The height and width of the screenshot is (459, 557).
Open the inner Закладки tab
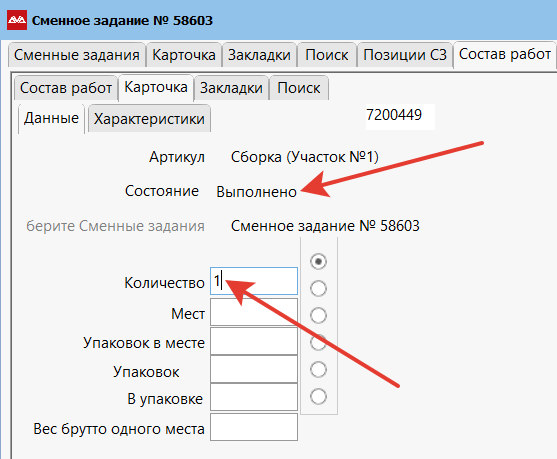tap(231, 88)
